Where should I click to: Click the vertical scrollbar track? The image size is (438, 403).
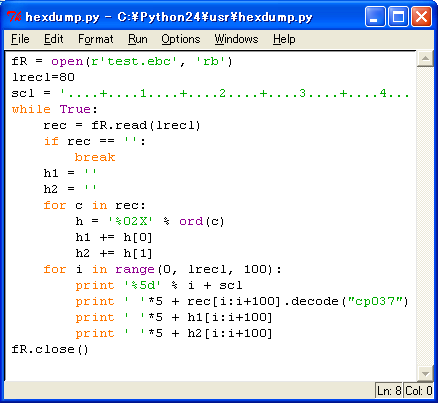(x=425, y=216)
